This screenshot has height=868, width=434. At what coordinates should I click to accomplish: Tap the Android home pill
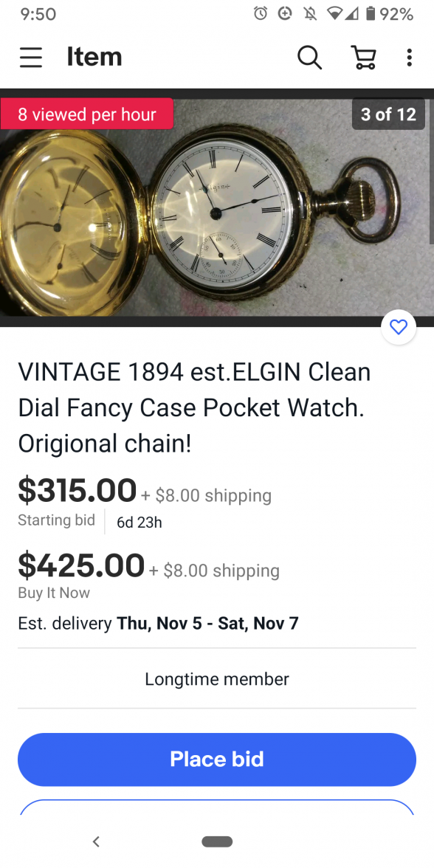[x=217, y=841]
